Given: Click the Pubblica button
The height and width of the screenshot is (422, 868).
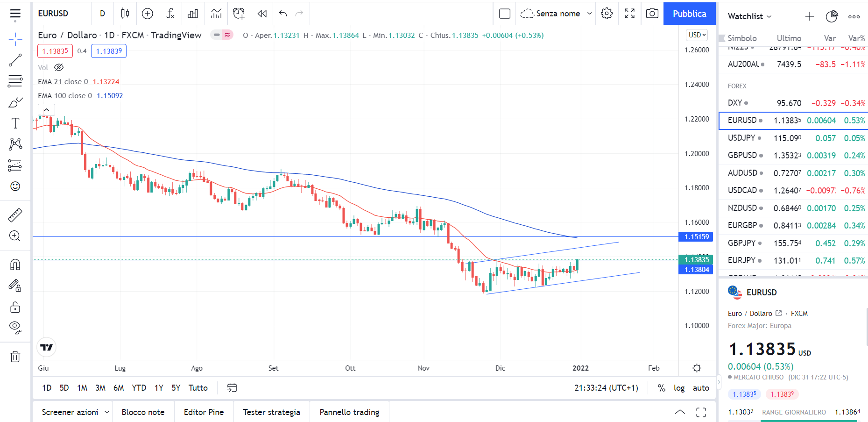Looking at the screenshot, I should (x=689, y=14).
